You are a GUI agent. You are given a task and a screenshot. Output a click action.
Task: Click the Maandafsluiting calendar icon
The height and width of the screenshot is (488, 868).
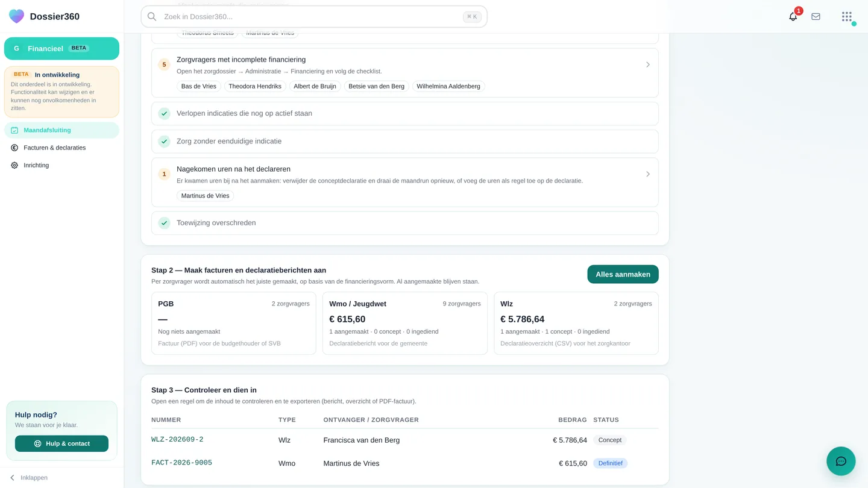[x=14, y=130]
